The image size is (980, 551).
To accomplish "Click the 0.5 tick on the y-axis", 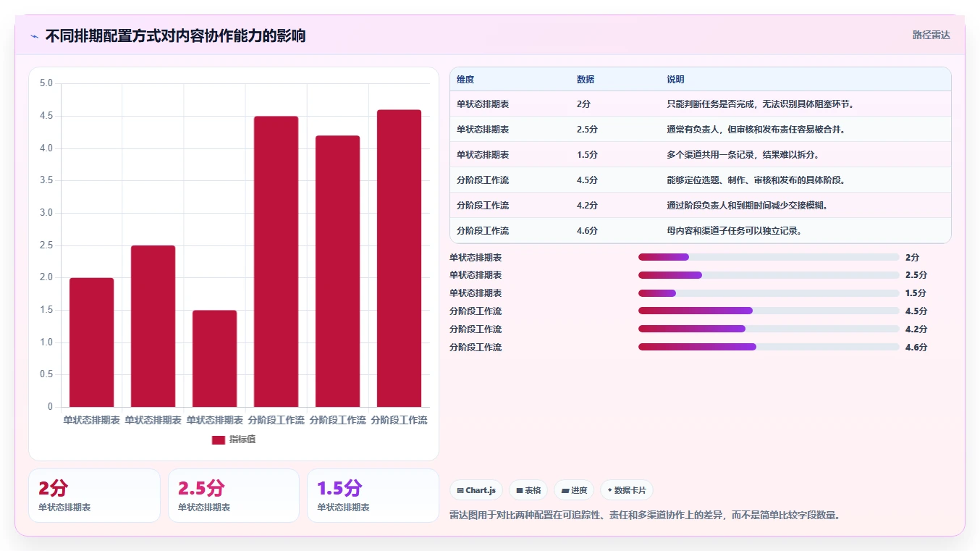I will click(x=46, y=374).
